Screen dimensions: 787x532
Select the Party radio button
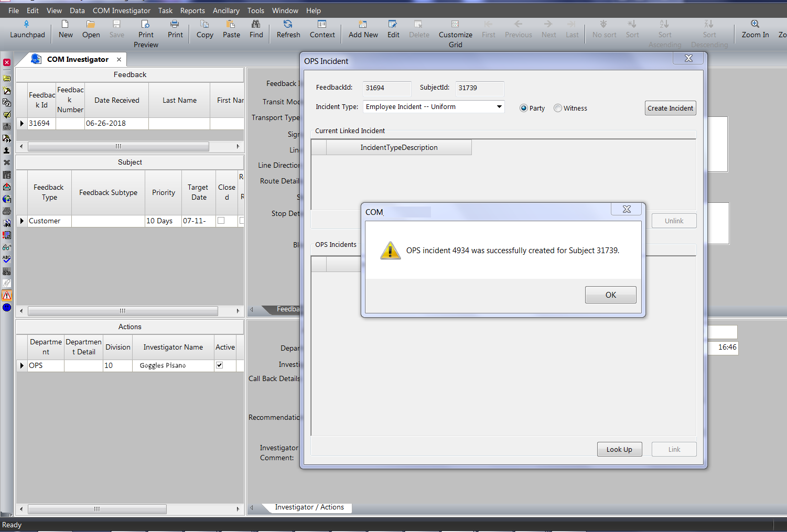coord(524,108)
